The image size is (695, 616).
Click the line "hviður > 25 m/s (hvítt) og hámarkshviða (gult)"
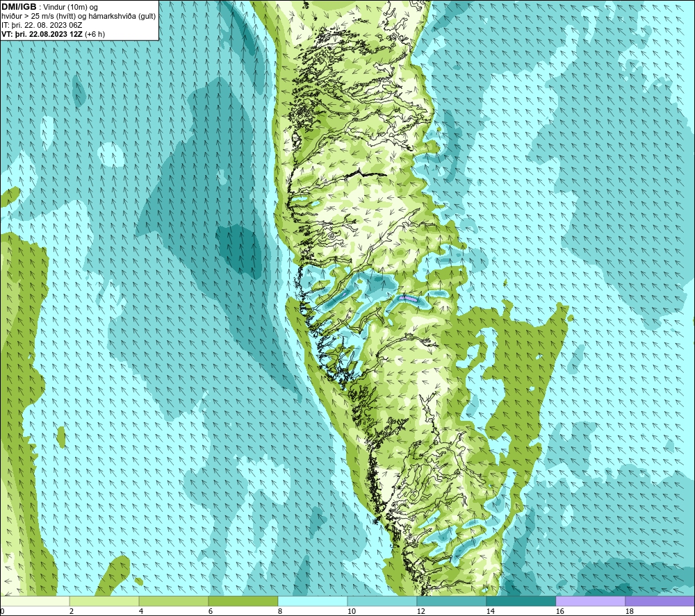79,17
